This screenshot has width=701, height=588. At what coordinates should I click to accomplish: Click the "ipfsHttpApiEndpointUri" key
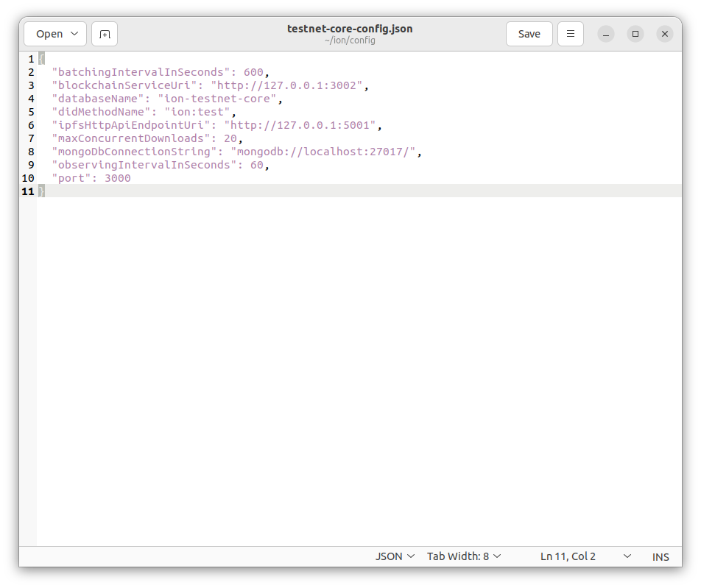click(131, 125)
